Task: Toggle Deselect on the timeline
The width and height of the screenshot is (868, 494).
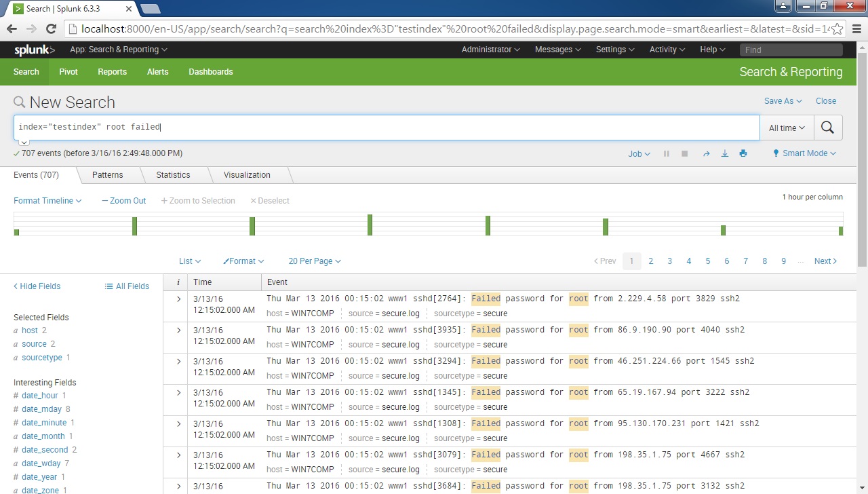Action: (270, 200)
